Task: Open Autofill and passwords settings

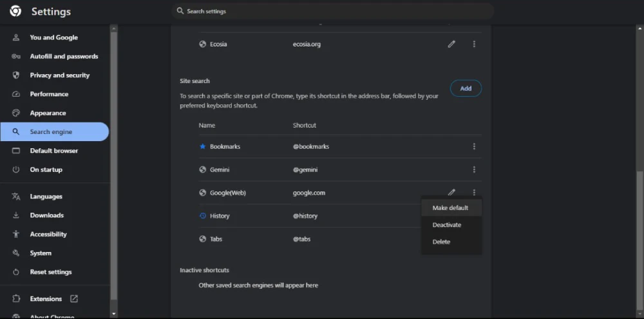Action: click(x=64, y=57)
